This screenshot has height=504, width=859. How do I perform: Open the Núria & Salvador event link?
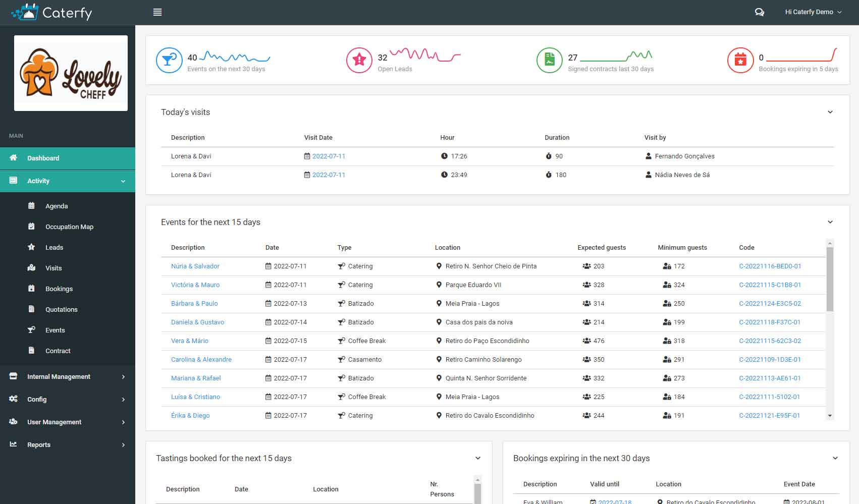tap(195, 266)
